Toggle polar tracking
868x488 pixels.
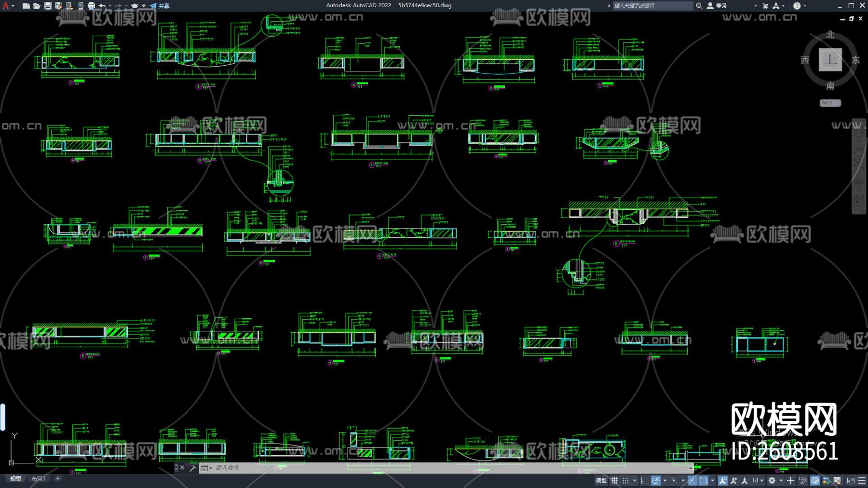click(x=656, y=481)
